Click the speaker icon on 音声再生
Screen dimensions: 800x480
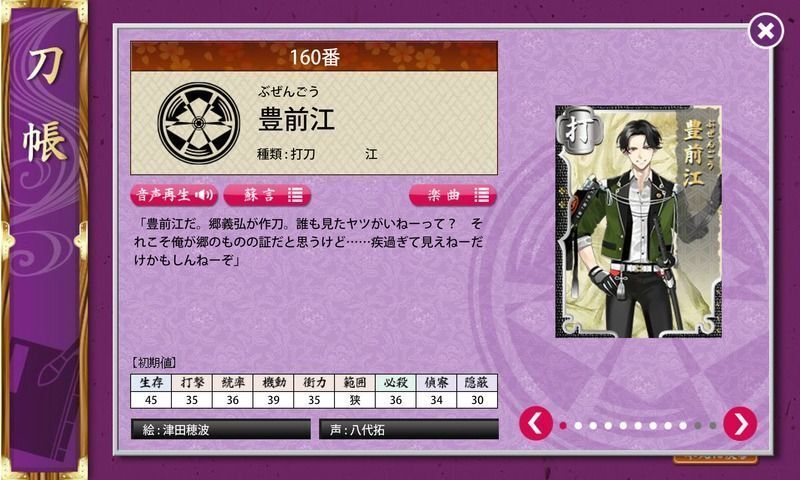tap(205, 195)
